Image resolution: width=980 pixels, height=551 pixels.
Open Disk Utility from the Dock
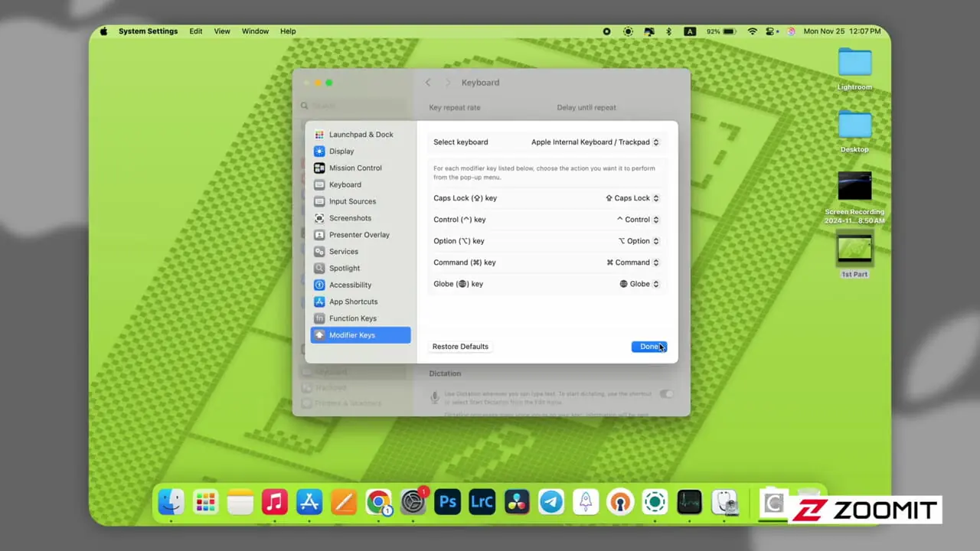click(x=724, y=502)
